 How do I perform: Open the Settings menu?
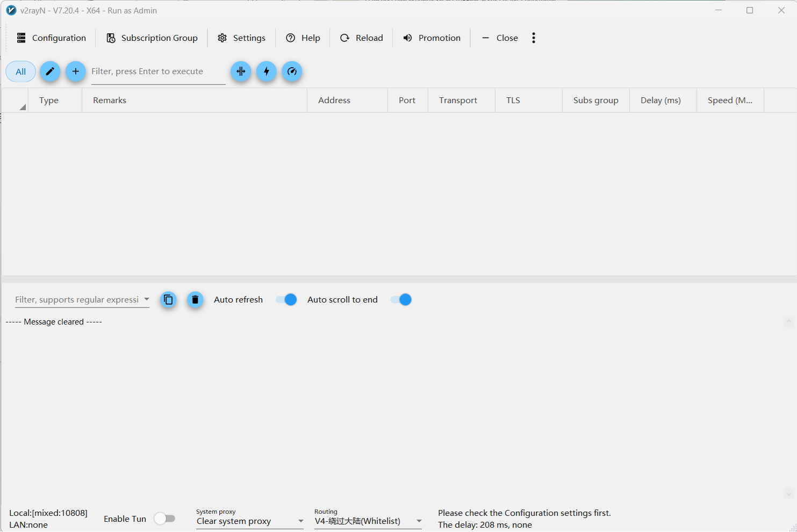click(x=242, y=38)
